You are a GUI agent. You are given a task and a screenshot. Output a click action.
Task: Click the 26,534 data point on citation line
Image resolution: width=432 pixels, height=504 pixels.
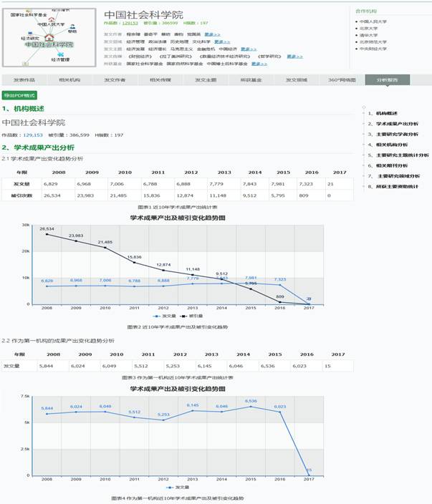[47, 234]
